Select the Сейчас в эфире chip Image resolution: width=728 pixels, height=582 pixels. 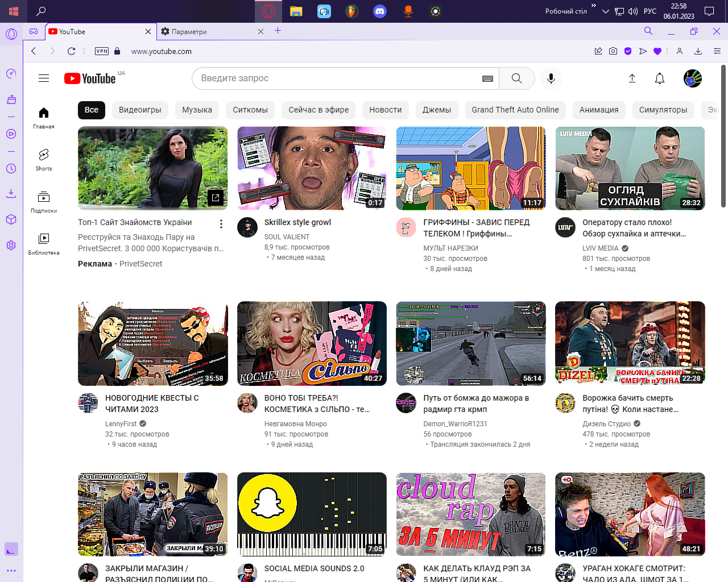click(x=318, y=110)
